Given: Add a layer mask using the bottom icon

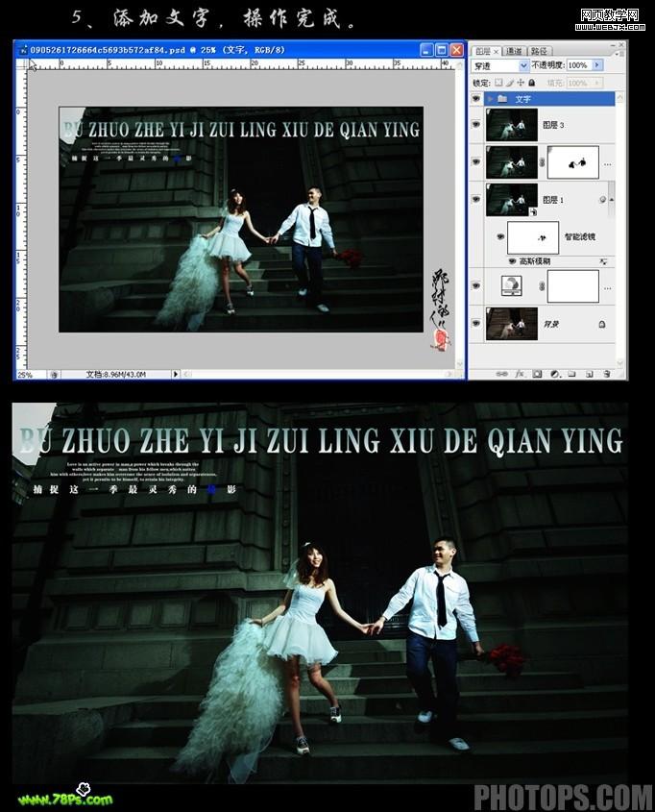Looking at the screenshot, I should point(538,374).
